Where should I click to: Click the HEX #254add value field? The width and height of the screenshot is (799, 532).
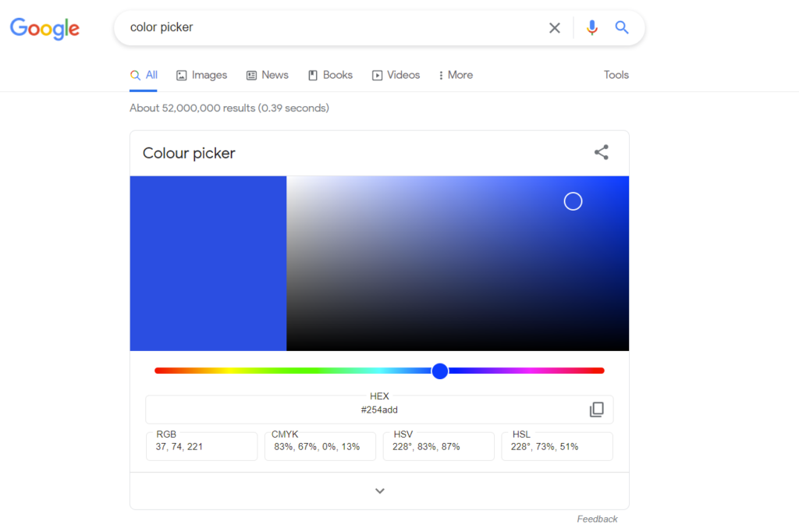click(379, 410)
